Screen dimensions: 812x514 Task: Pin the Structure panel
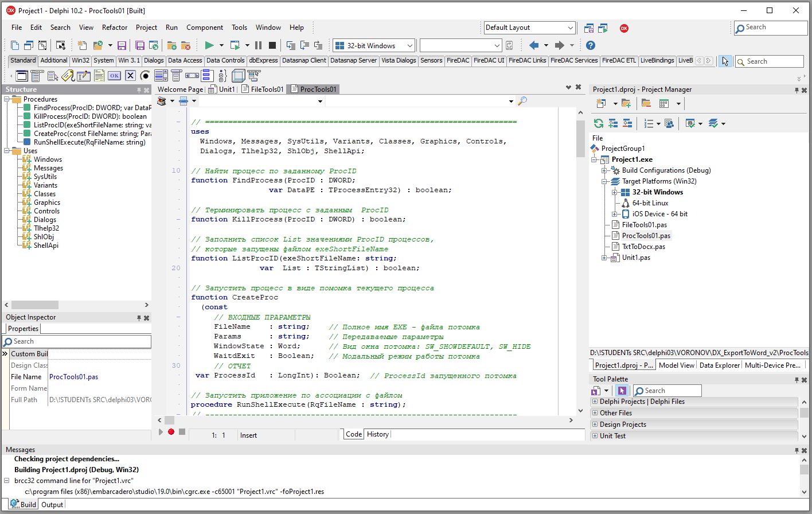click(139, 90)
